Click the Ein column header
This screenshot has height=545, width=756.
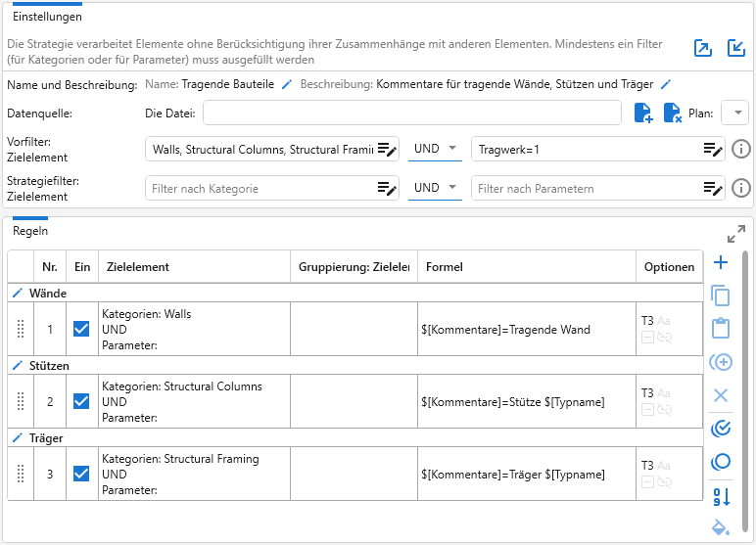[82, 267]
